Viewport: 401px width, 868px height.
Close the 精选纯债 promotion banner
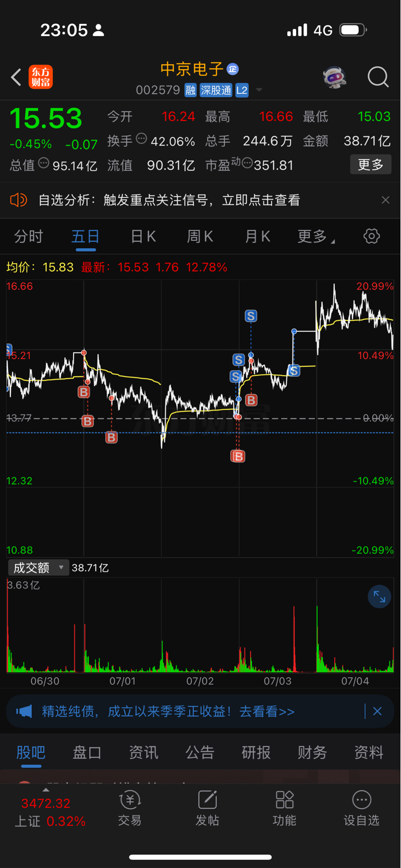(378, 711)
